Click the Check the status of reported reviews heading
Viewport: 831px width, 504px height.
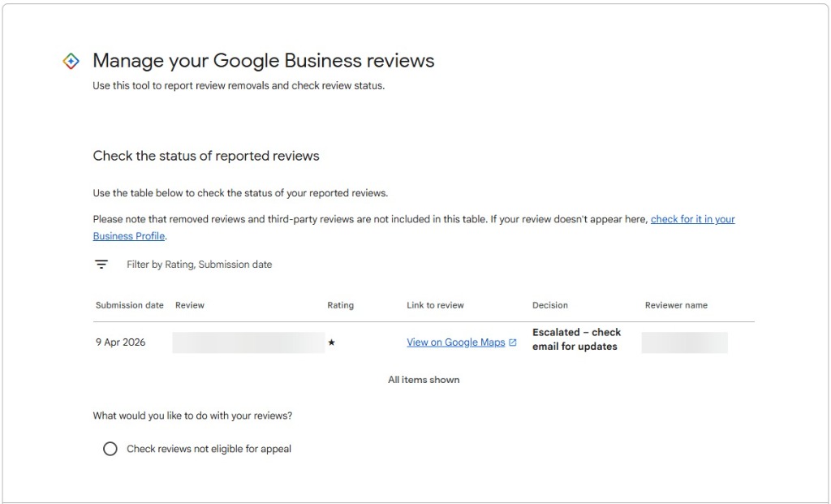coord(206,156)
